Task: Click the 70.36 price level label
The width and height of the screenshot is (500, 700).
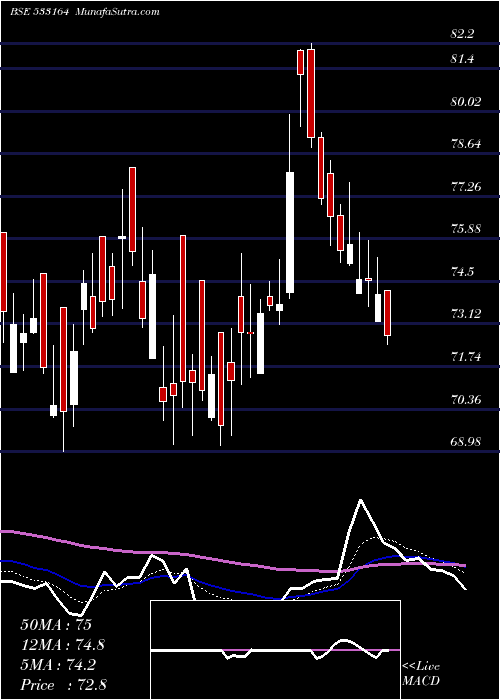Action: [466, 400]
